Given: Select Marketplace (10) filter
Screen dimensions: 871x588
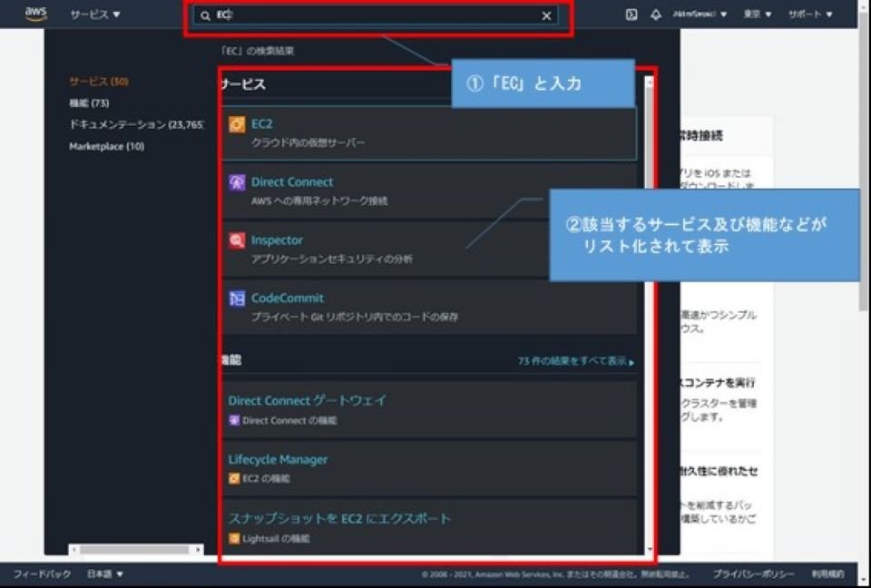Looking at the screenshot, I should [107, 146].
